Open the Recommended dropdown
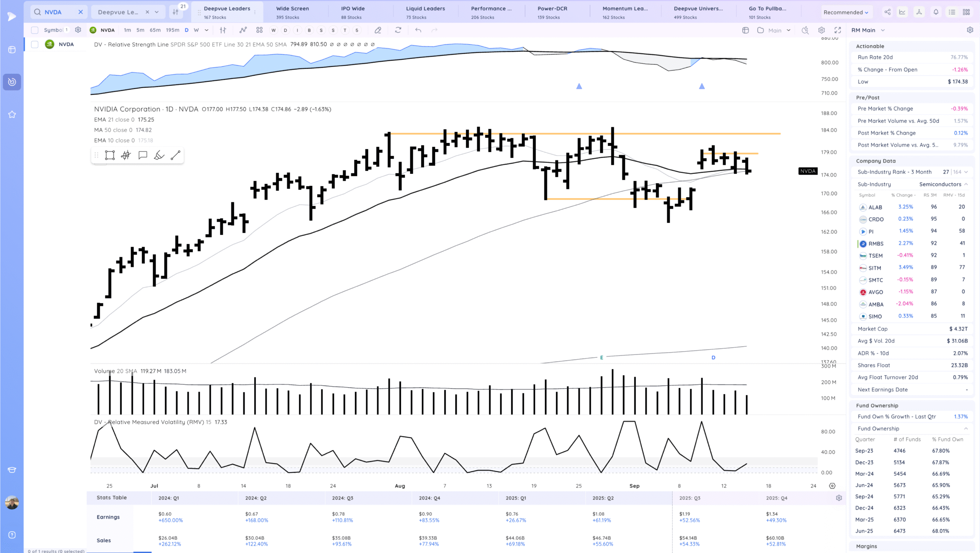This screenshot has width=980, height=553. click(x=845, y=12)
